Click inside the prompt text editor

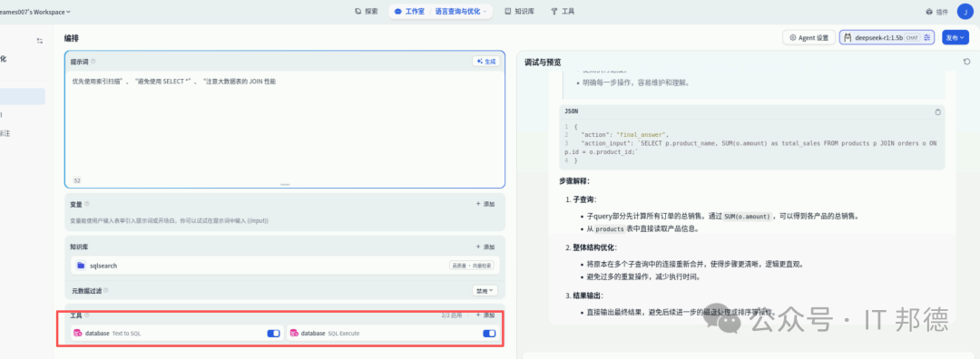(x=284, y=125)
